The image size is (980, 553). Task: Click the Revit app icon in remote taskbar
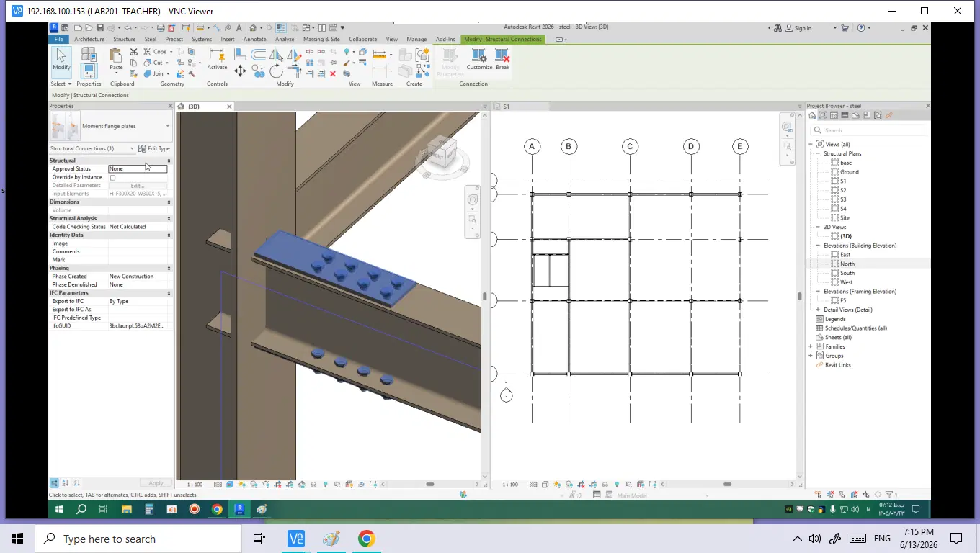pyautogui.click(x=240, y=510)
